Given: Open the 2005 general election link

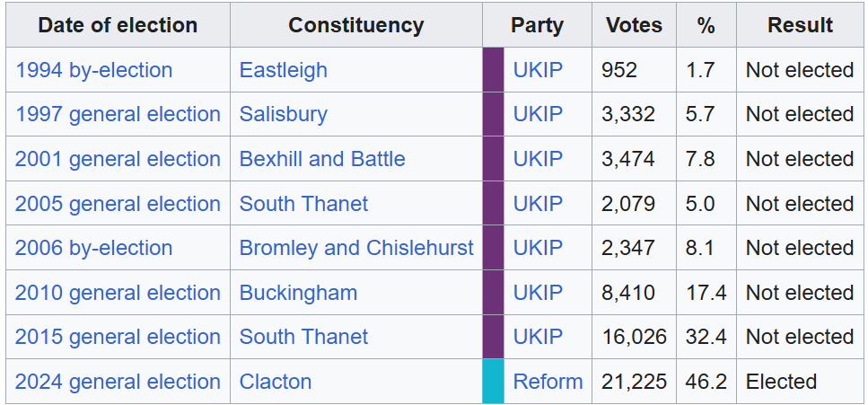Looking at the screenshot, I should [x=118, y=204].
